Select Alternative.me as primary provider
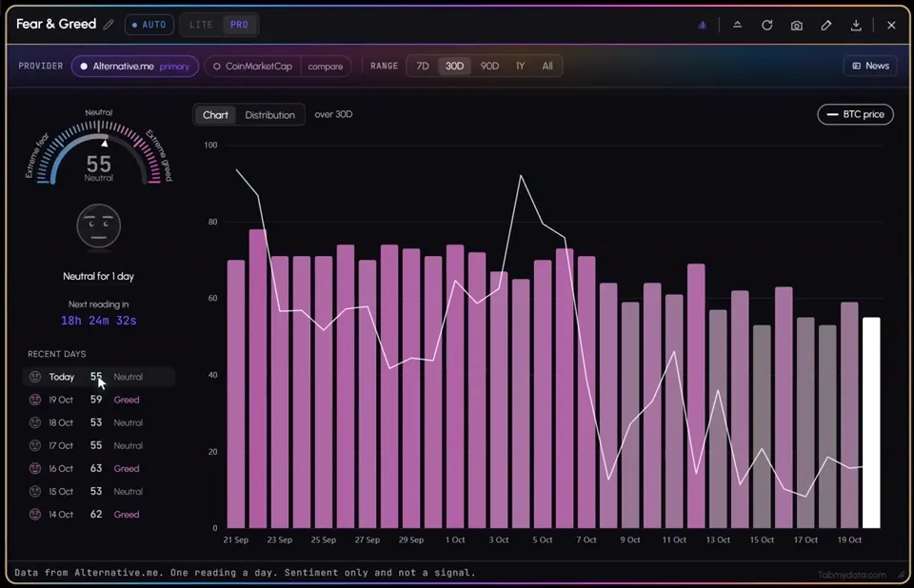Screen dimensions: 914x588 [x=134, y=66]
